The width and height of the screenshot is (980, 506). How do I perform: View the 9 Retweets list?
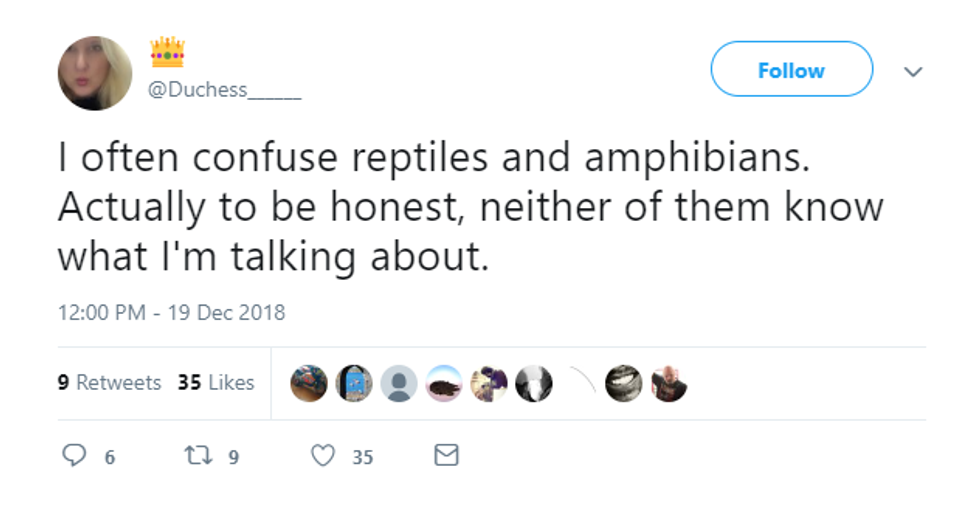click(109, 382)
